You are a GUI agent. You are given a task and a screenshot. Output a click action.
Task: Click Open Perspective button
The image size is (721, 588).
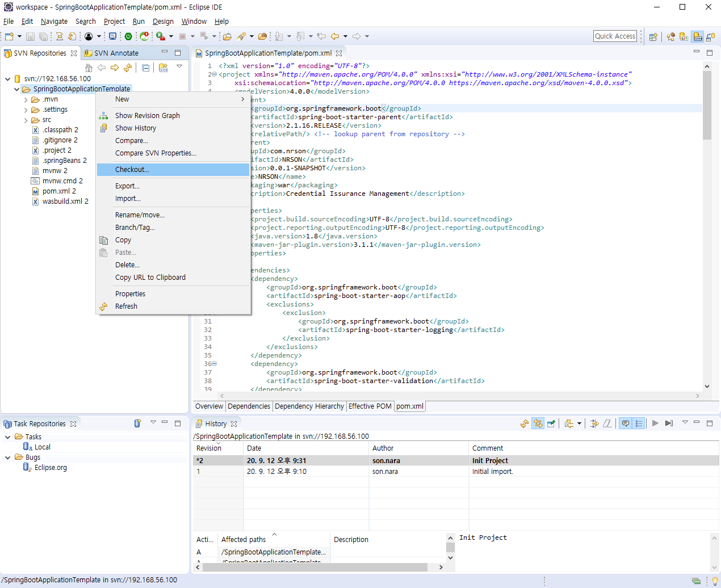(x=653, y=36)
